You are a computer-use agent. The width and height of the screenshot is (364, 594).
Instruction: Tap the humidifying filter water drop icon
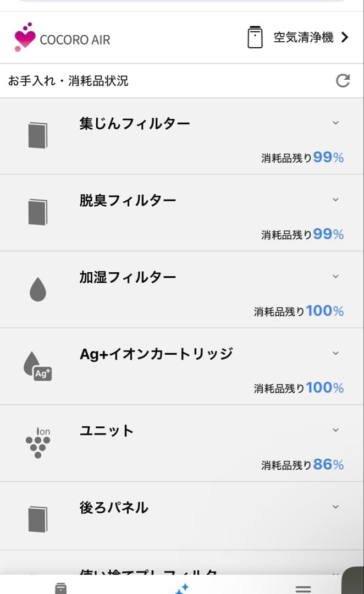[37, 289]
